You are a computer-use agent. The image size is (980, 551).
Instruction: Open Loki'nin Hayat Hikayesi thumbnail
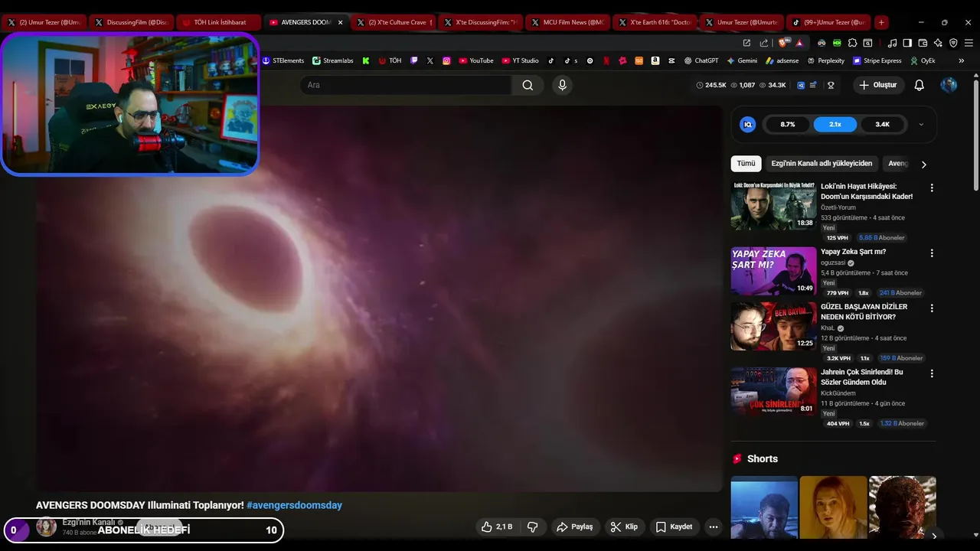pos(773,206)
